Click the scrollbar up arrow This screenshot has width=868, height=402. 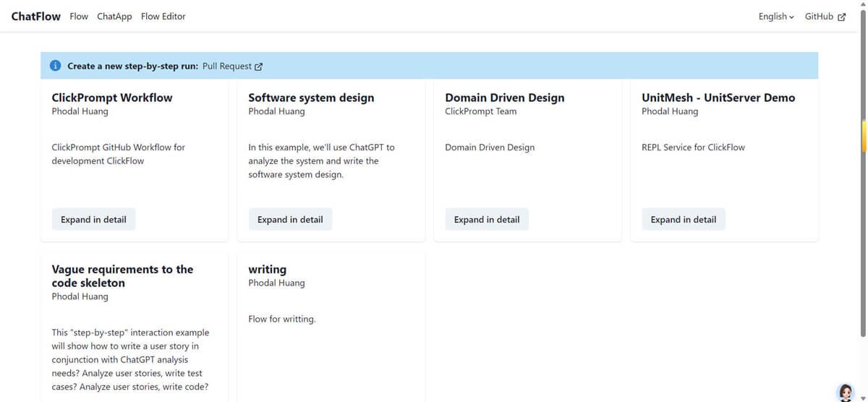[863, 4]
